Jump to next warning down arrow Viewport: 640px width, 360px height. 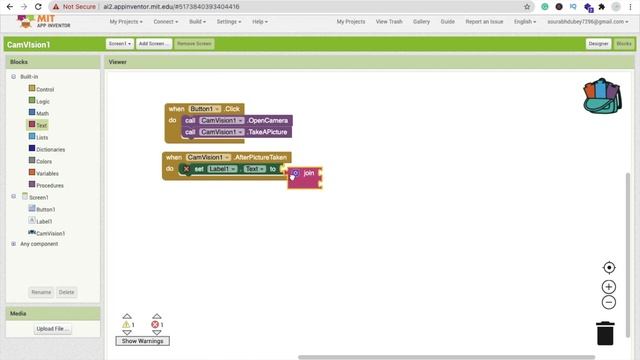pos(127,332)
